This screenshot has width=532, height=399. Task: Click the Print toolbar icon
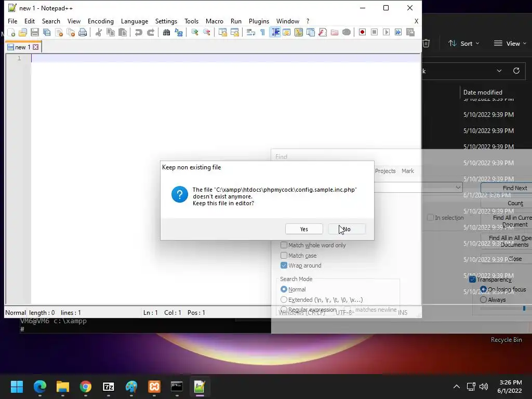pyautogui.click(x=83, y=32)
